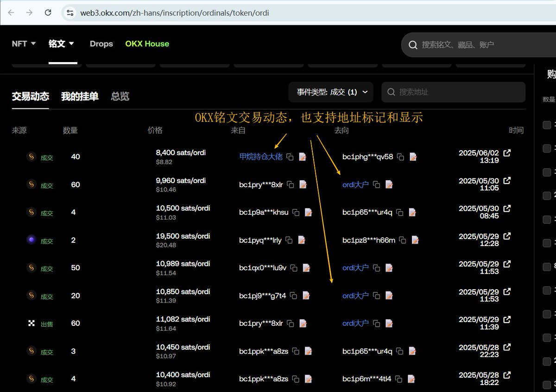Screen dimensions: 556x392
Task: Expand the NFT menu
Action: point(24,44)
